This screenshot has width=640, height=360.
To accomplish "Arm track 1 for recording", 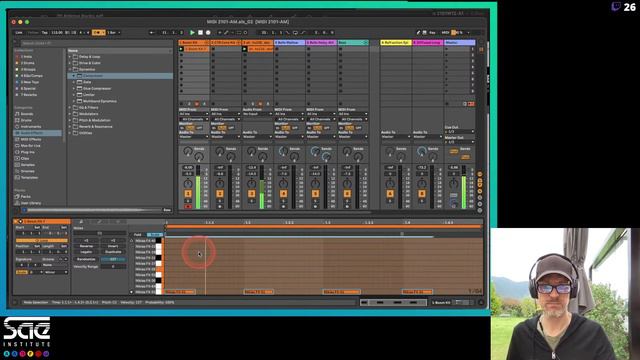I will 188,207.
